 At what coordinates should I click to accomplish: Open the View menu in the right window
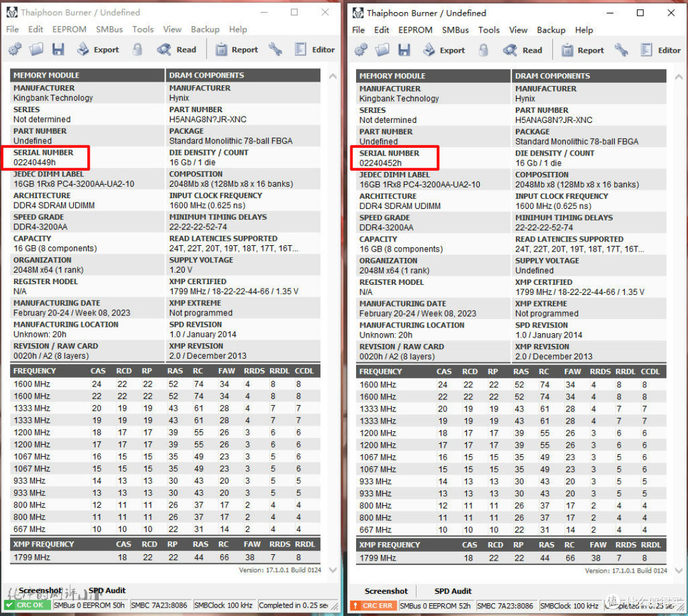click(518, 30)
